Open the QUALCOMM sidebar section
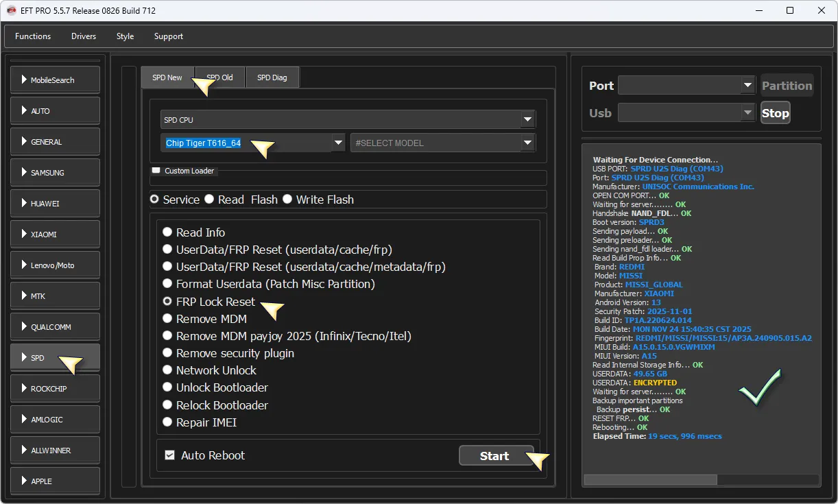Screen dimensions: 838x504 [56, 326]
